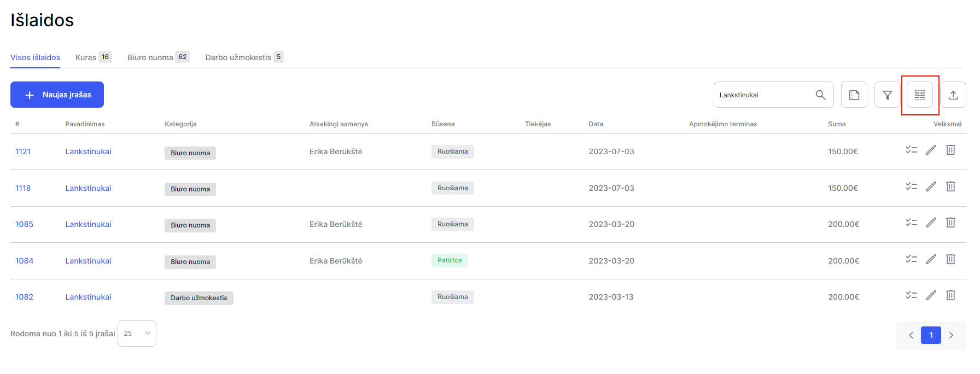Click Tiekėjas column header
The height and width of the screenshot is (374, 980).
tap(538, 124)
